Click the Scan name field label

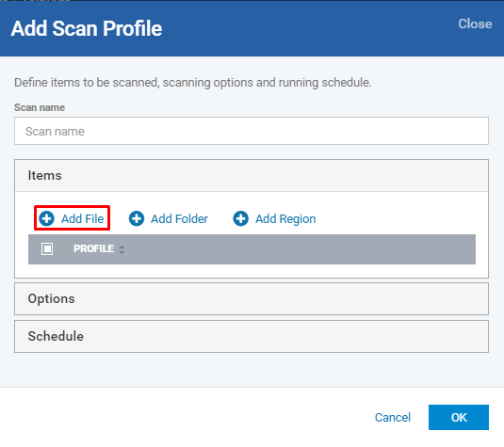pos(40,107)
